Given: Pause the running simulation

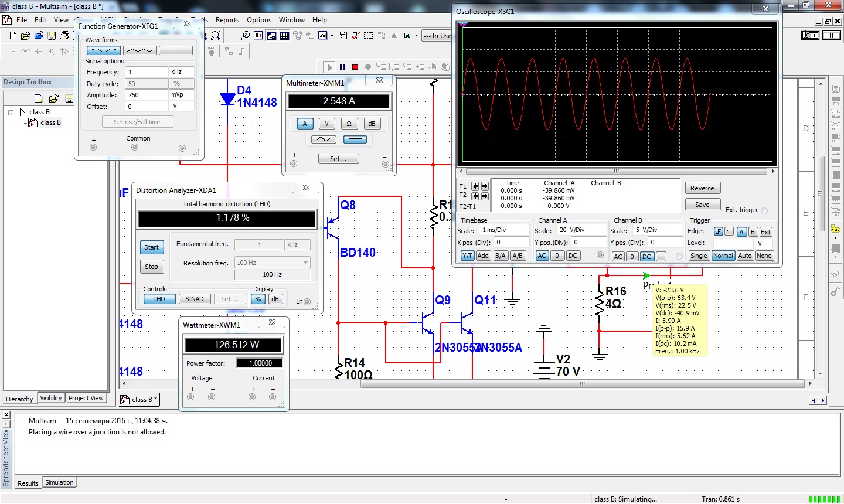Looking at the screenshot, I should click(342, 67).
